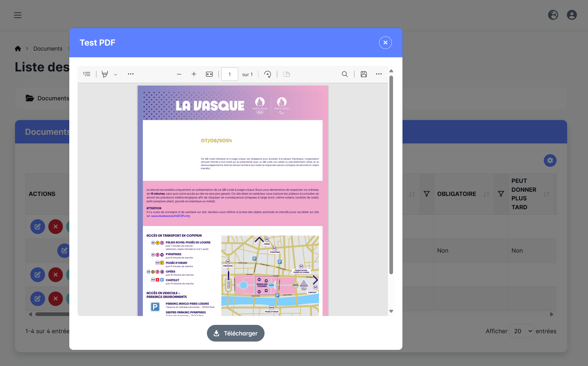The image size is (588, 366).
Task: Click the Télécharger download button
Action: click(236, 333)
